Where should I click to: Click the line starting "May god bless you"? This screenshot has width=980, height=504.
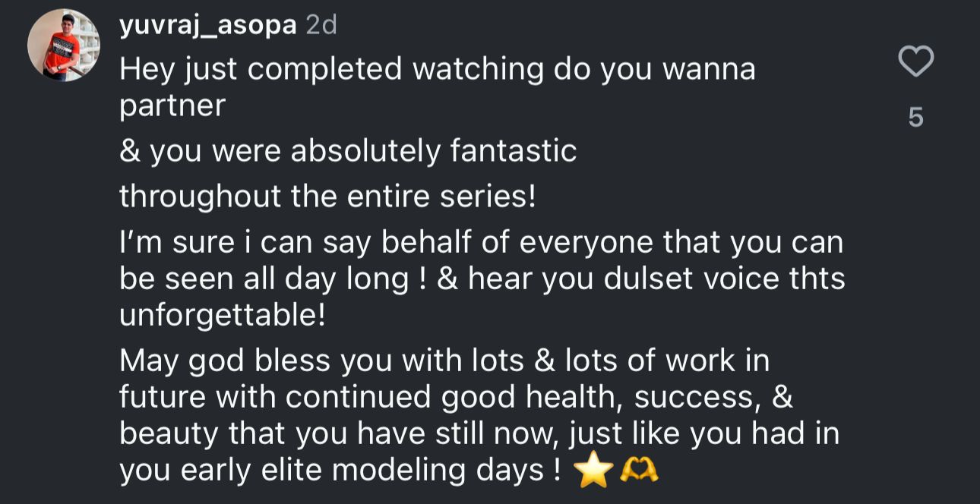point(444,360)
